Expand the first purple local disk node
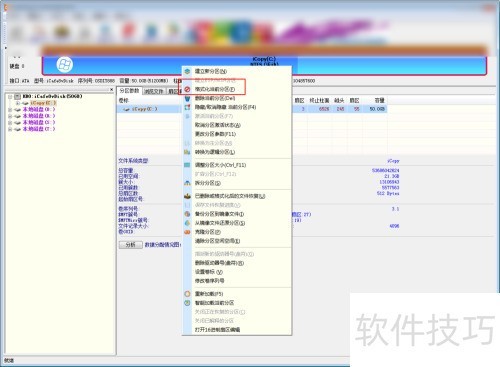 [x=10, y=109]
